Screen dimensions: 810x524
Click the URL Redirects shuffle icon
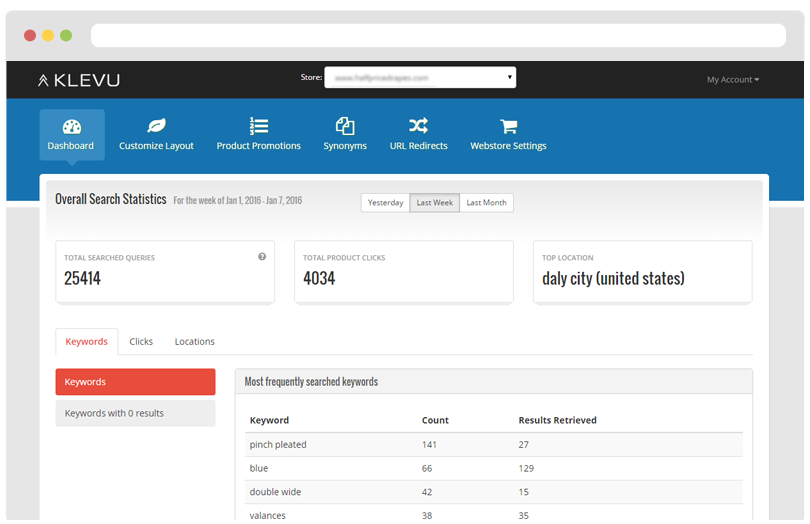(418, 126)
